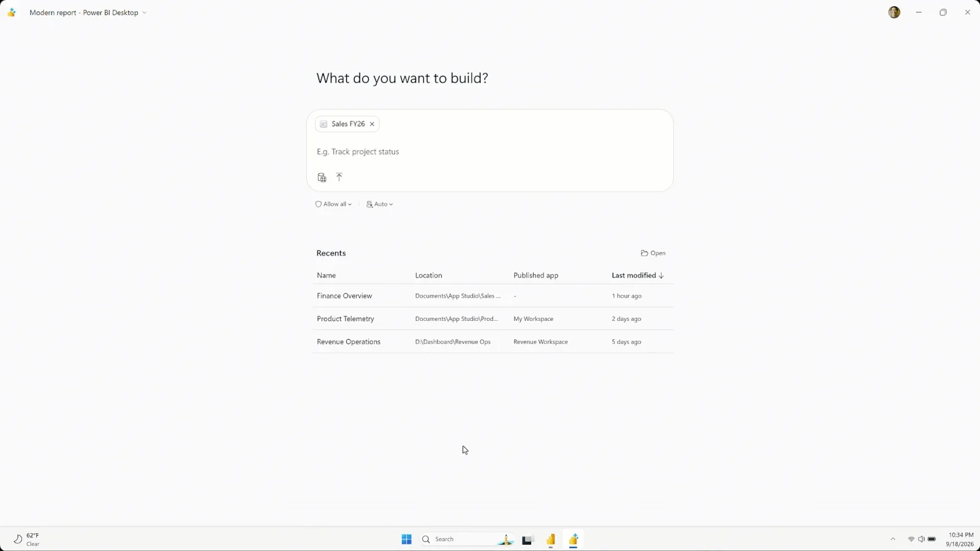Screen dimensions: 980x551
Task: Open Task View in the taskbar
Action: tap(528, 539)
